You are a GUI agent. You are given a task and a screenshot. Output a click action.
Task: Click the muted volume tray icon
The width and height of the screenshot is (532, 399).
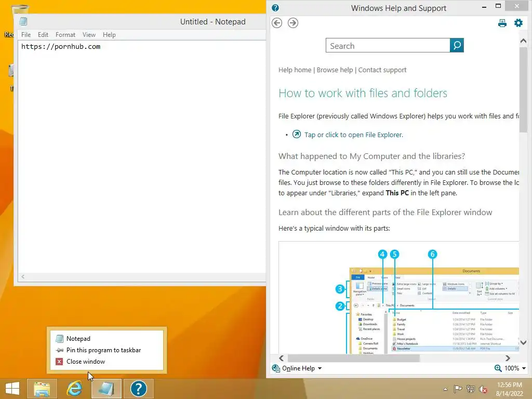point(483,389)
